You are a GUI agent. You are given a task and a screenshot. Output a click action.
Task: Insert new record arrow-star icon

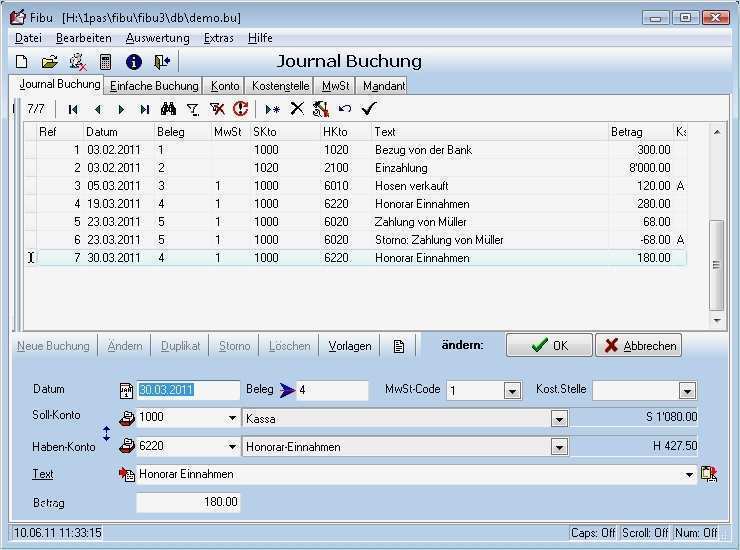tap(272, 110)
